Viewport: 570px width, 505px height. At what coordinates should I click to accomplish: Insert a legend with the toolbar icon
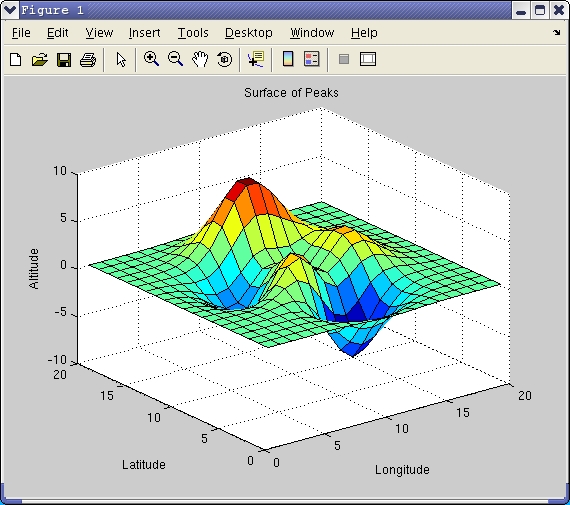(x=312, y=59)
